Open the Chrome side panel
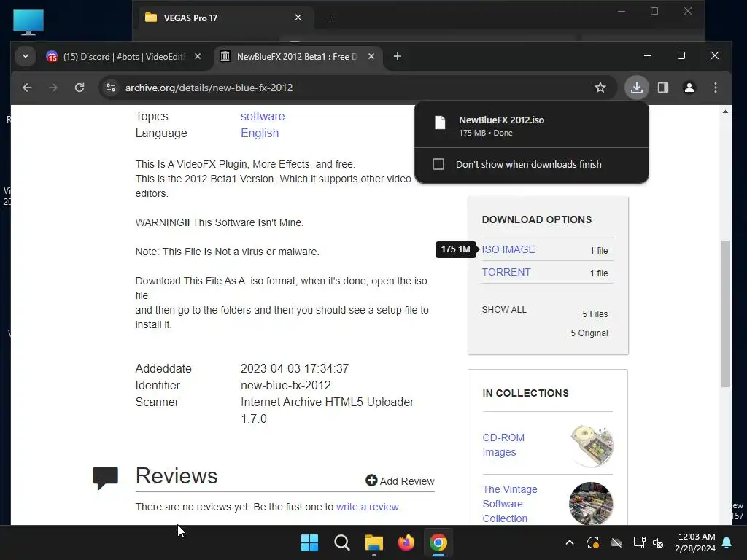Screen dimensions: 747x560 coord(662,87)
